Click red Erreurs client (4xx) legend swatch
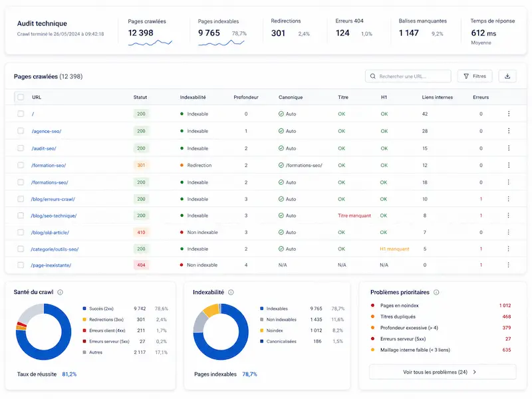Viewport: 532px width, 399px height. [84, 330]
